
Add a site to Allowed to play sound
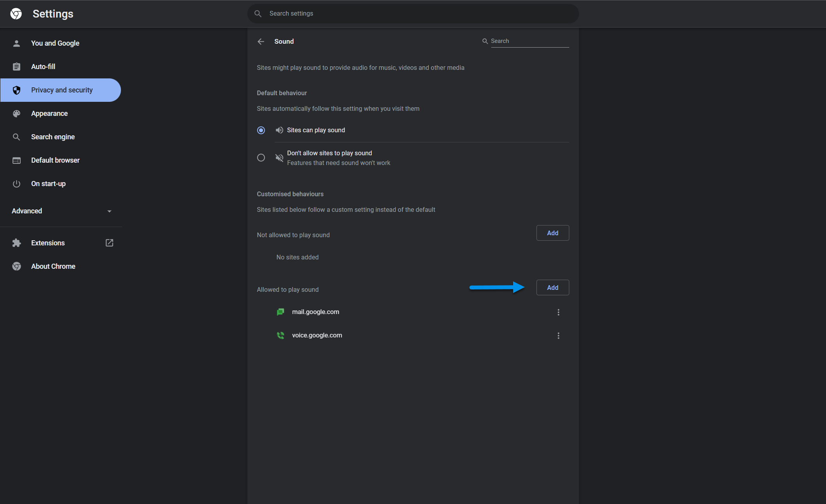[x=552, y=287]
